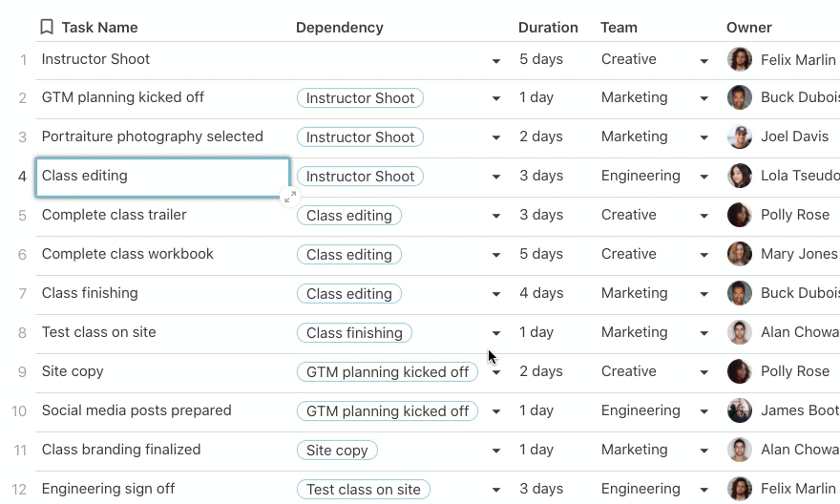Click Polly Rose's avatar in Site copy row
Screen dimensions: 840x504
pyautogui.click(x=740, y=371)
